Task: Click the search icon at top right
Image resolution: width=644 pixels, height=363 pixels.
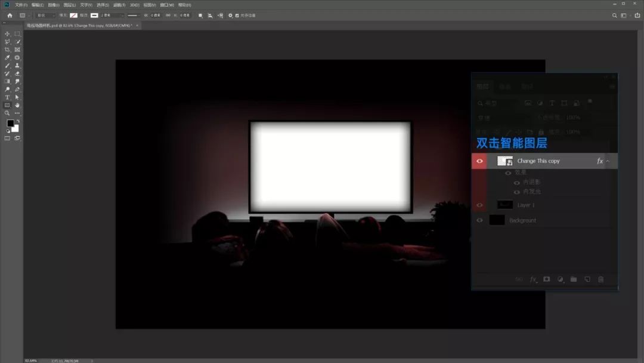Action: point(614,15)
